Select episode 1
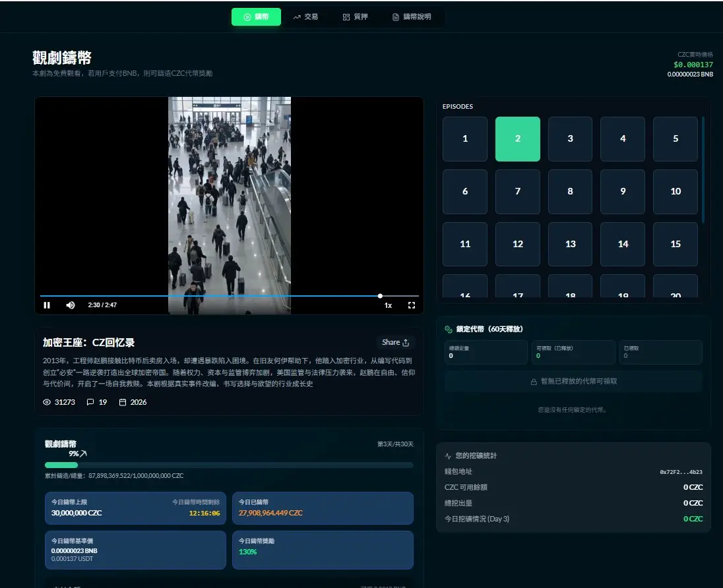The height and width of the screenshot is (588, 723). 465,138
